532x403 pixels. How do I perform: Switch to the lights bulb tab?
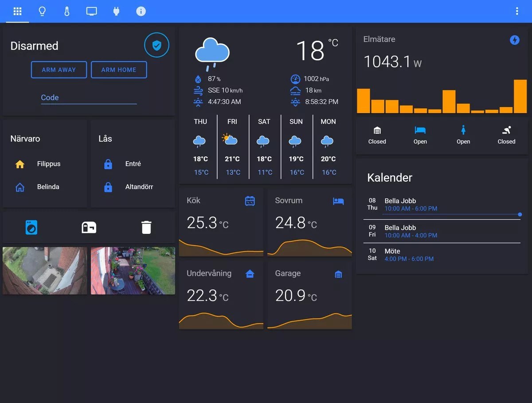[42, 11]
